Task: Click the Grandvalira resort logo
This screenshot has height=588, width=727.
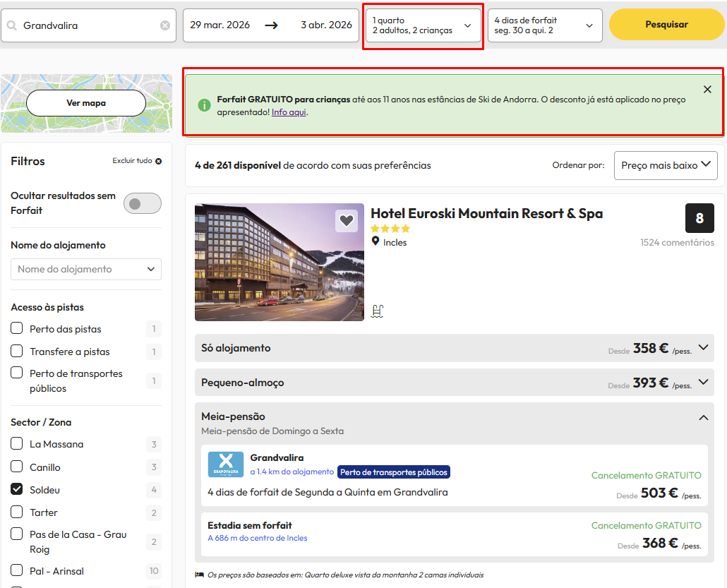Action: point(226,464)
